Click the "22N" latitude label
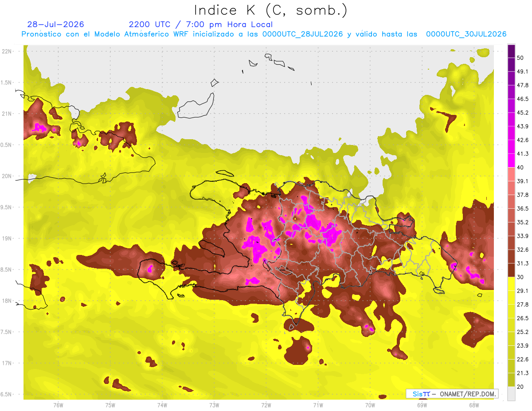 8,51
